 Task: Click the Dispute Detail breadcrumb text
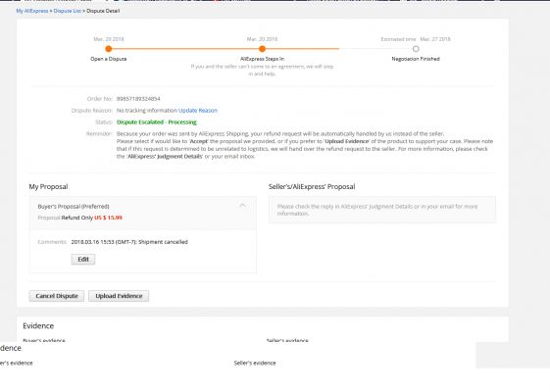pos(103,11)
